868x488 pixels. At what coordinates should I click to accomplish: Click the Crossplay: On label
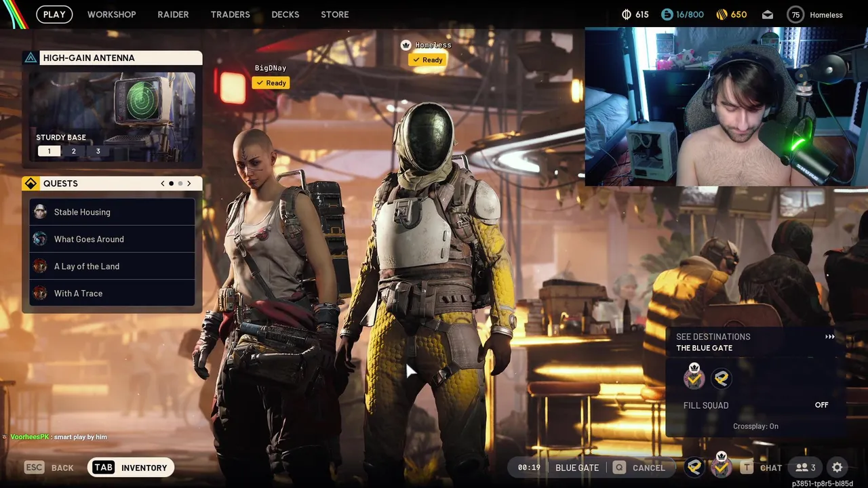[755, 426]
